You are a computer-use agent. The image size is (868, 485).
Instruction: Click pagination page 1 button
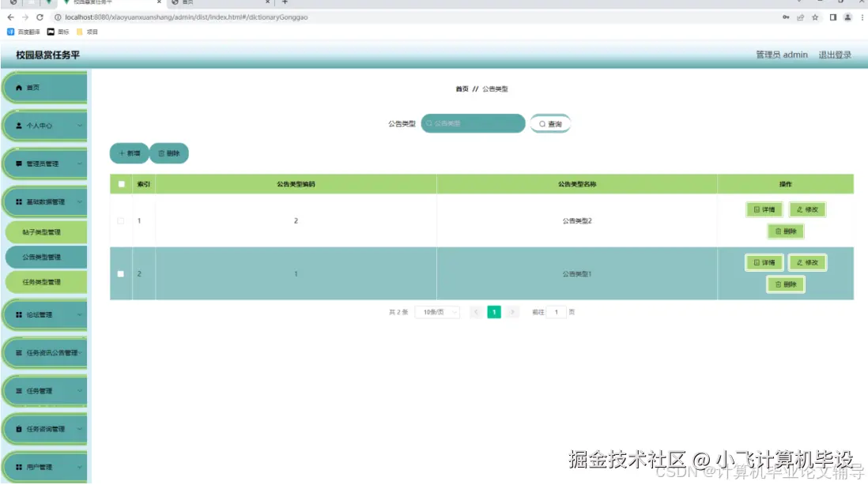coord(494,313)
